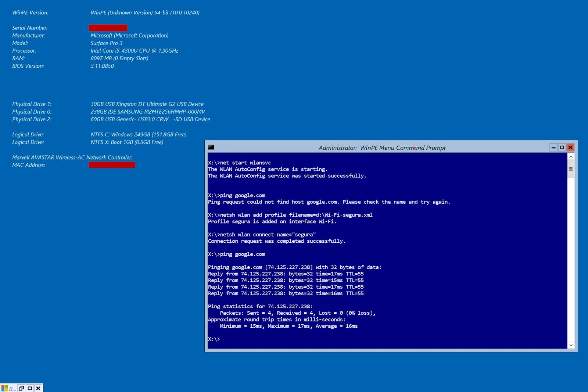This screenshot has width=588, height=392.
Task: Maximize the WinPE Menu Command Prompt window
Action: click(562, 147)
